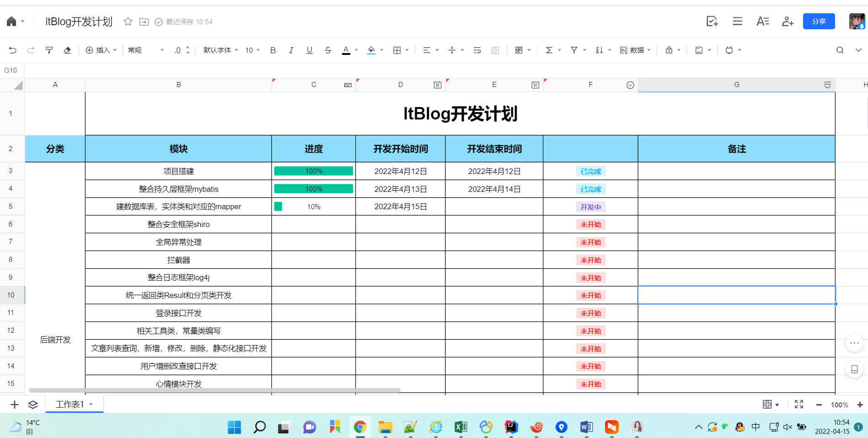Image resolution: width=868 pixels, height=438 pixels.
Task: Toggle bold formatting
Action: click(x=273, y=50)
